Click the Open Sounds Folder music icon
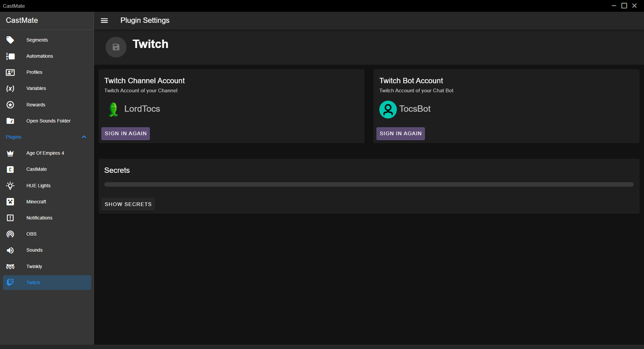Image resolution: width=644 pixels, height=349 pixels. (10, 121)
